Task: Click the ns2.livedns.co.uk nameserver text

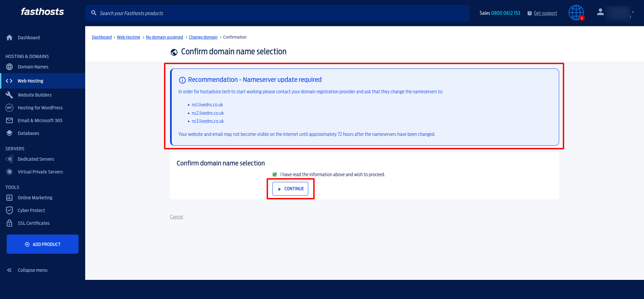Action: (208, 113)
